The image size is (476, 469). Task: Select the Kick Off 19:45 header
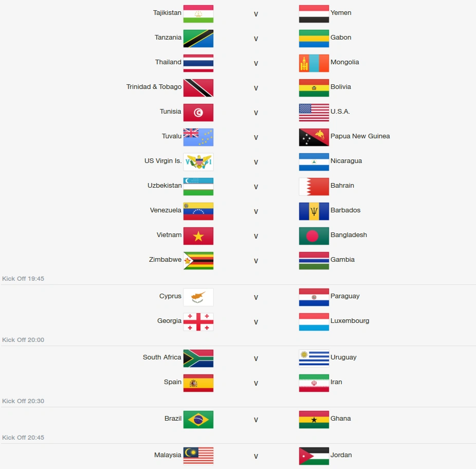coord(23,279)
